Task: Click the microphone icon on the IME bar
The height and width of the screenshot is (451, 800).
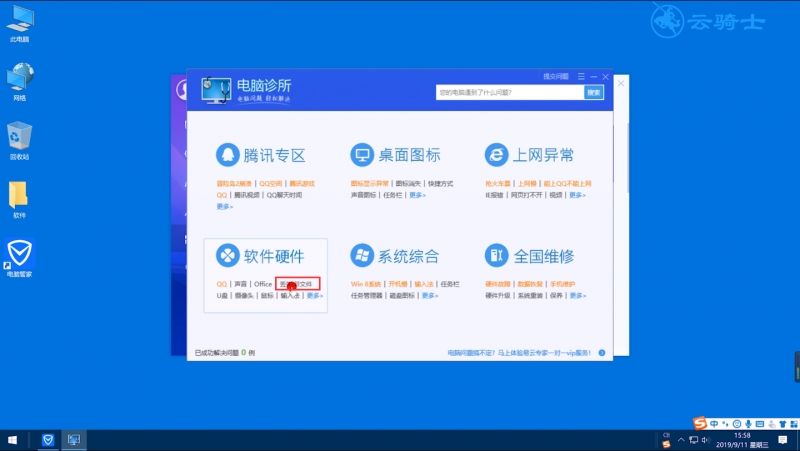Action: pyautogui.click(x=748, y=424)
